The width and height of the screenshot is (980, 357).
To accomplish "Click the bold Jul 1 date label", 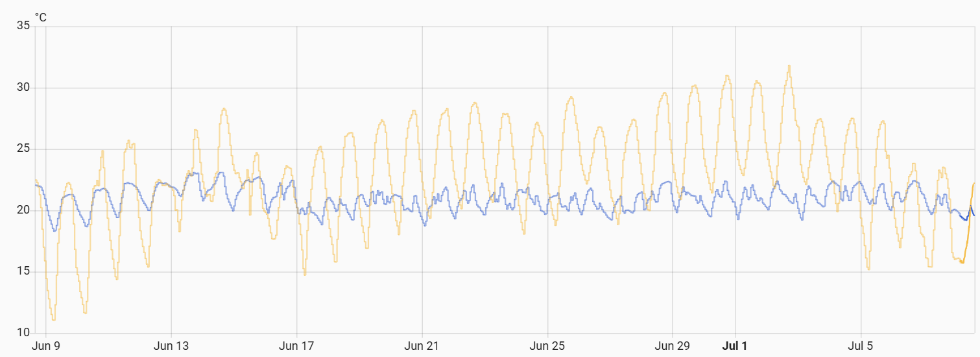I will [x=735, y=346].
